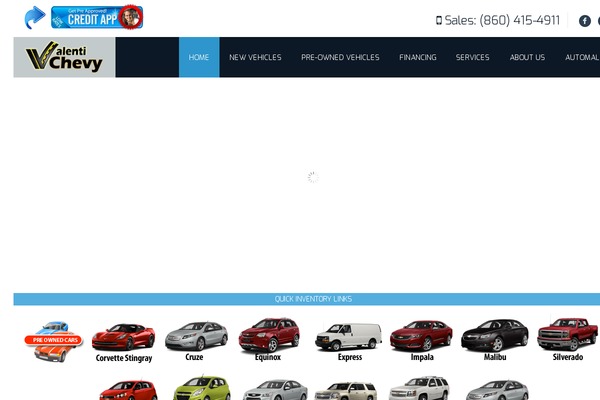Open the About Us menu item

coord(527,57)
